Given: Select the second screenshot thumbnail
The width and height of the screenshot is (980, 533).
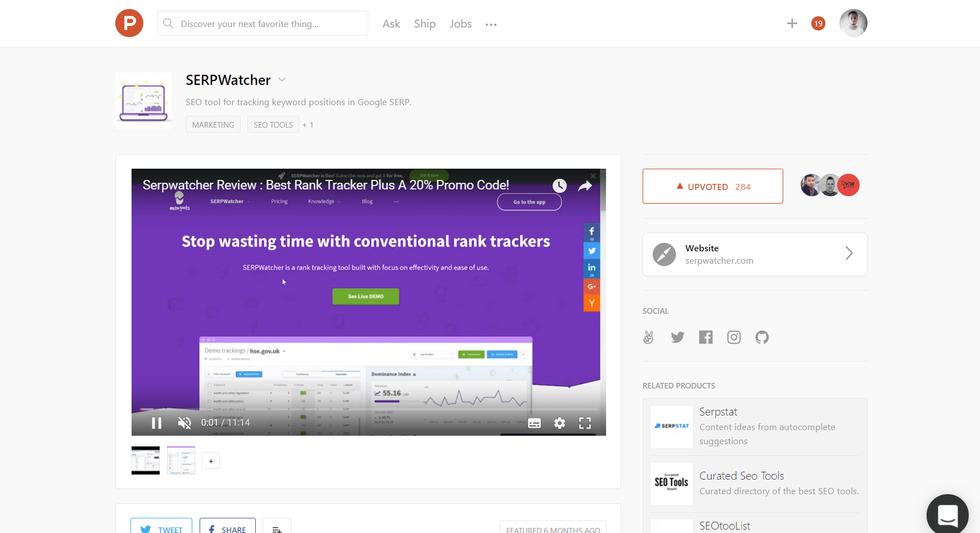Looking at the screenshot, I should click(x=181, y=460).
